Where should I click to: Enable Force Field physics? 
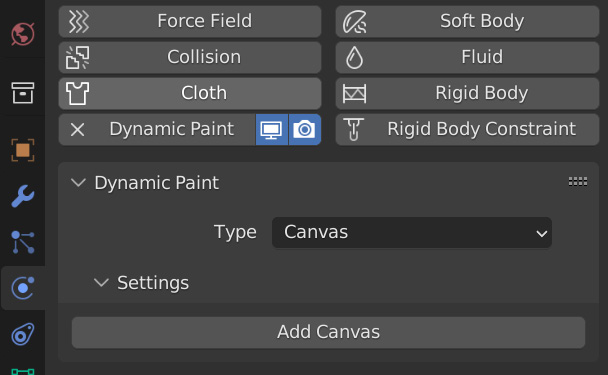point(190,21)
